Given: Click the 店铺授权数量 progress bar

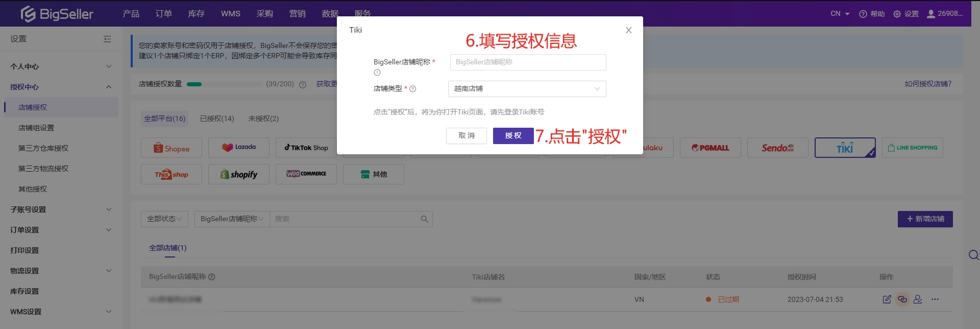Looking at the screenshot, I should 224,84.
